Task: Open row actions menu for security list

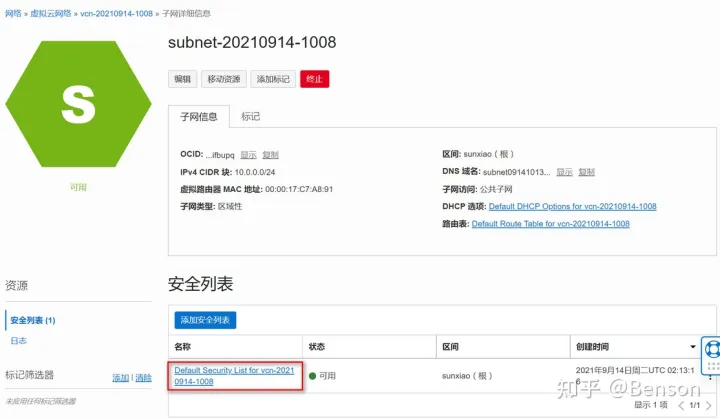Action: pyautogui.click(x=710, y=377)
